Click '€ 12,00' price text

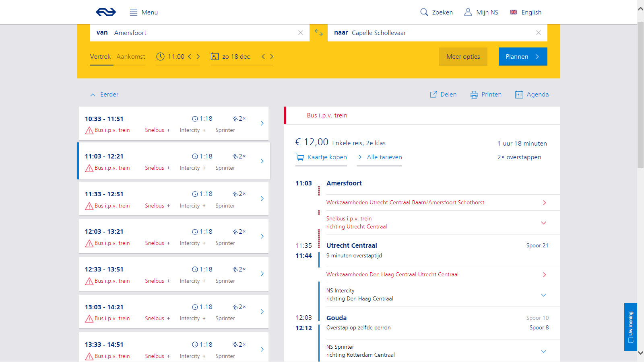point(312,142)
